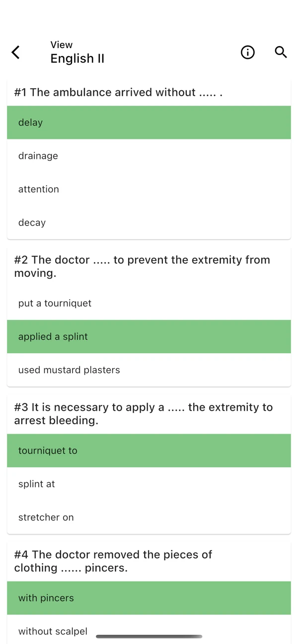Image resolution: width=298 pixels, height=644 pixels.
Task: Choose 'put a tourniquet' option
Action: tap(149, 303)
